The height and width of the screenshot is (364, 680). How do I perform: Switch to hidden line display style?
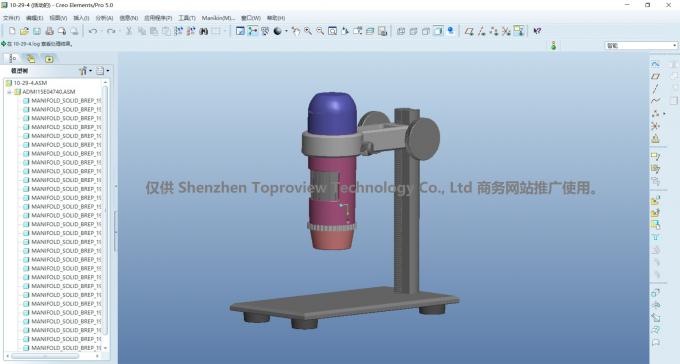coord(413,31)
